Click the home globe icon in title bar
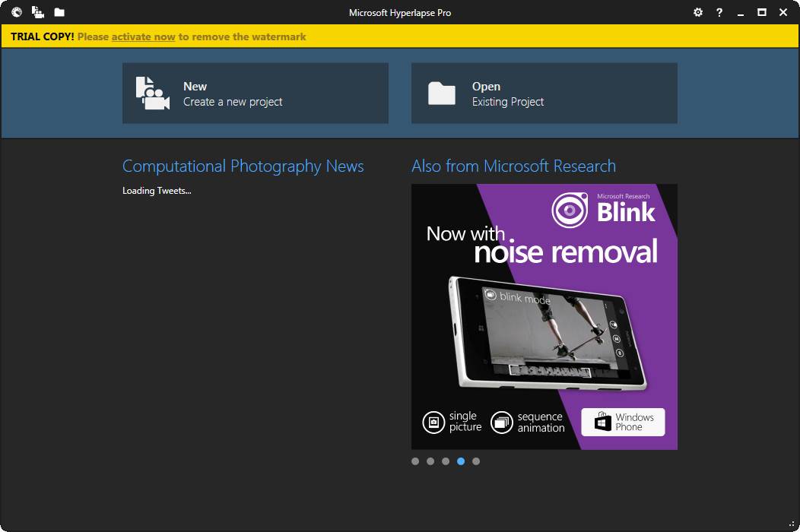The image size is (800, 532). pos(17,11)
